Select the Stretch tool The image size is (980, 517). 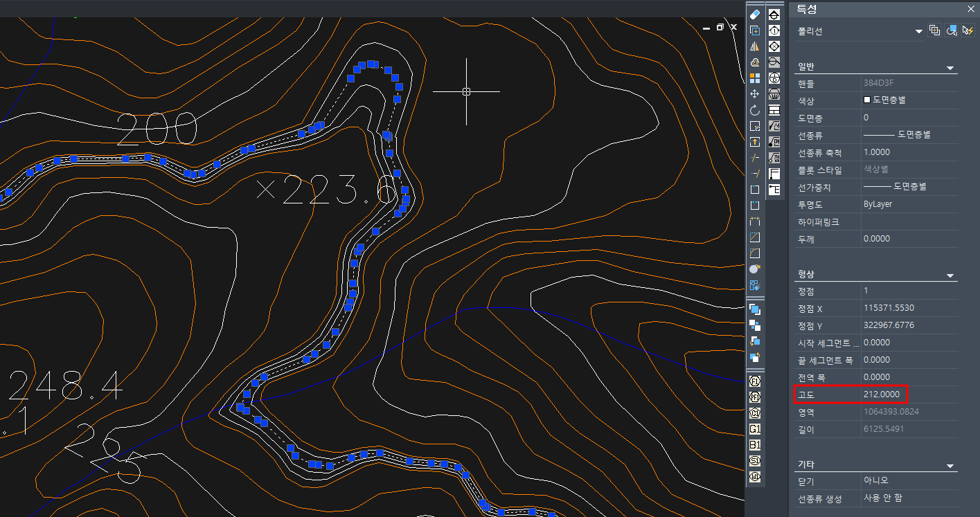pos(755,142)
